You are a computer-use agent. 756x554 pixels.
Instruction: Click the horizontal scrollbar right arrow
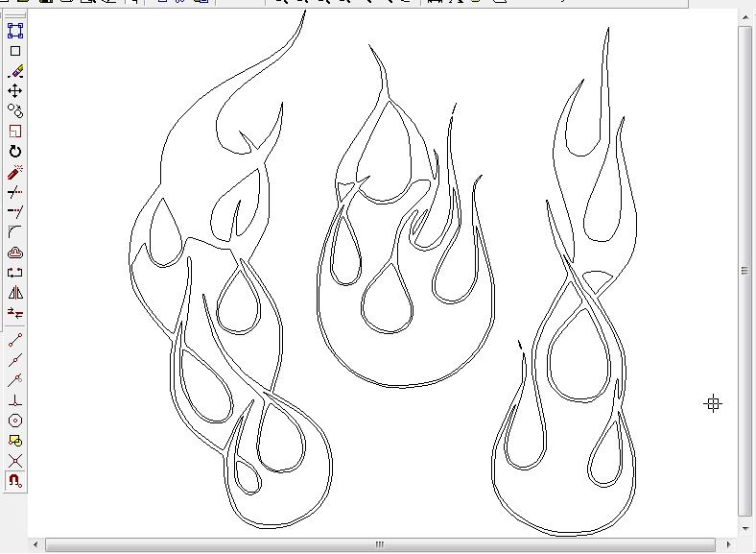pyautogui.click(x=728, y=544)
